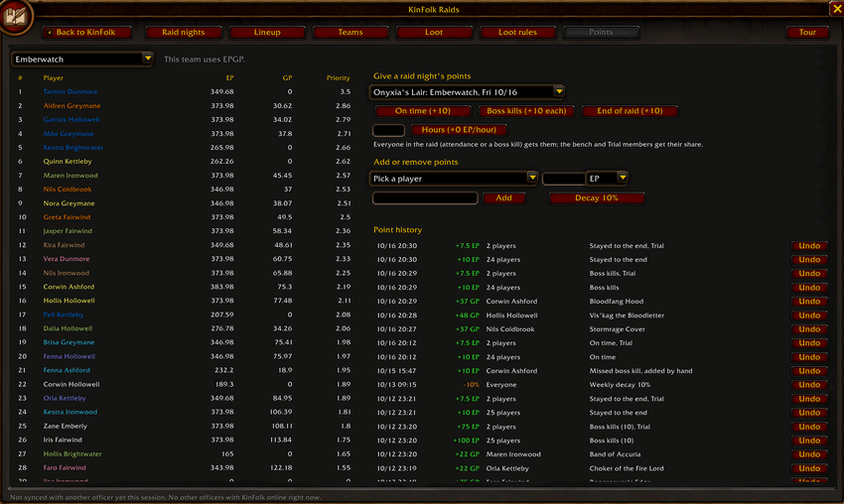Sort by the Player column header

tap(54, 78)
